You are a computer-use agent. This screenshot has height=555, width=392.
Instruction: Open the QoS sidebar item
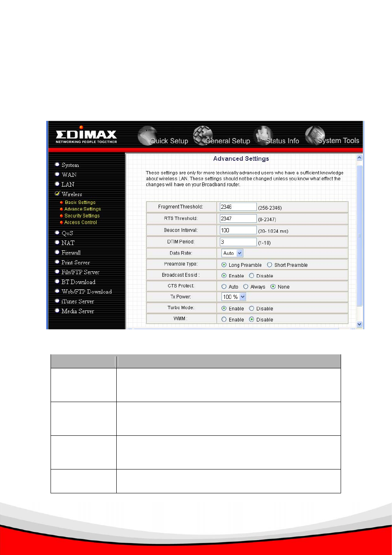(67, 233)
